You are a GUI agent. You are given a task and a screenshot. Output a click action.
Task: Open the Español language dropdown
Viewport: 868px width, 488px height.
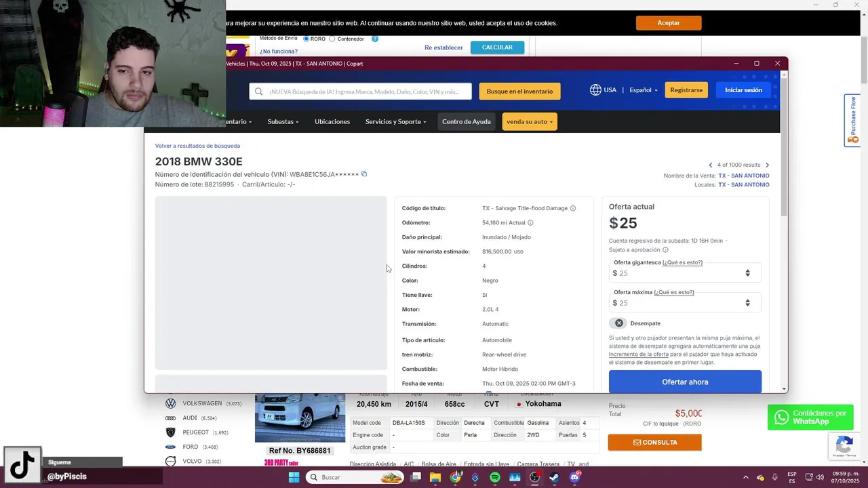pyautogui.click(x=644, y=90)
